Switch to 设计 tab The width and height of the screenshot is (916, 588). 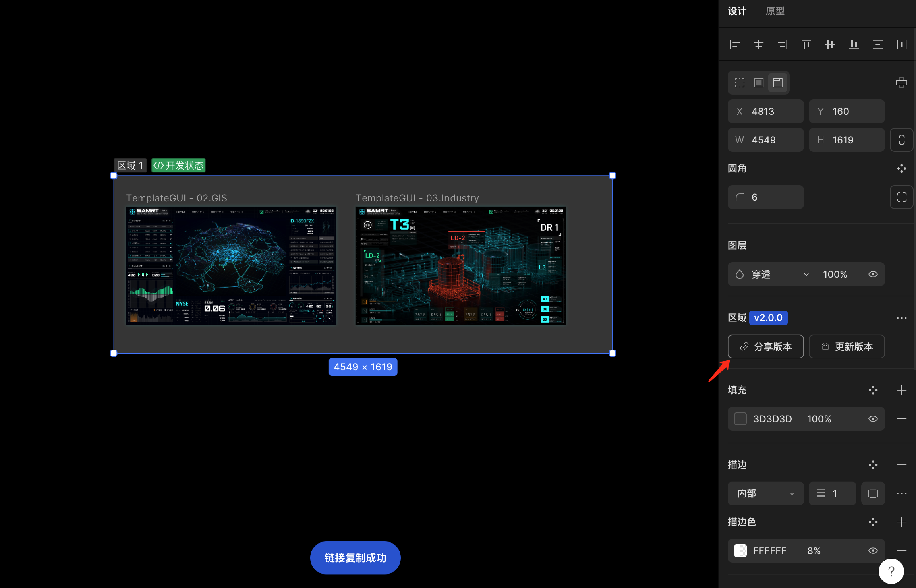point(737,11)
